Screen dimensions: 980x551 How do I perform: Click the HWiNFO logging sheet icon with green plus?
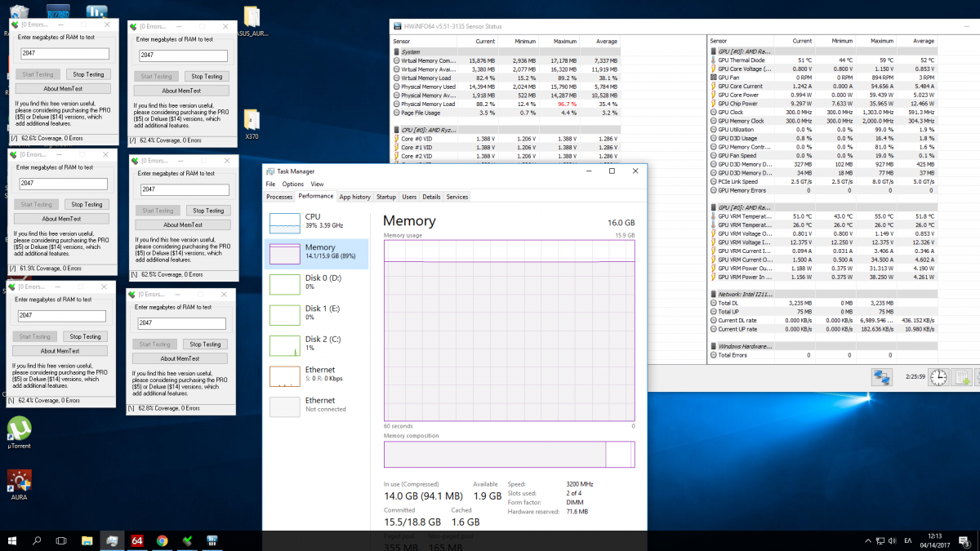coord(963,377)
